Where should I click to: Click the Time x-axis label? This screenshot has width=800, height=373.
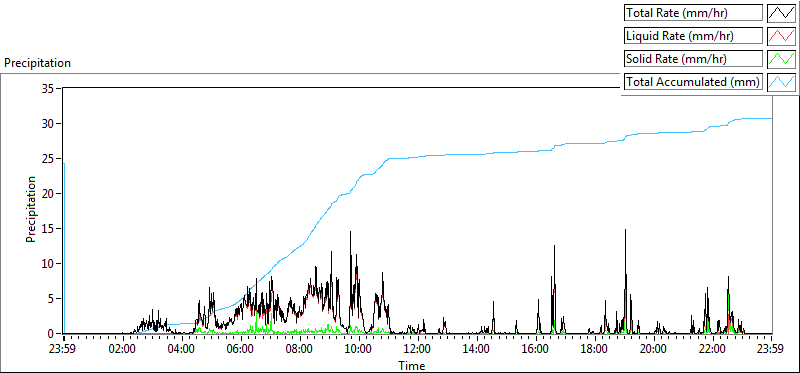point(411,365)
